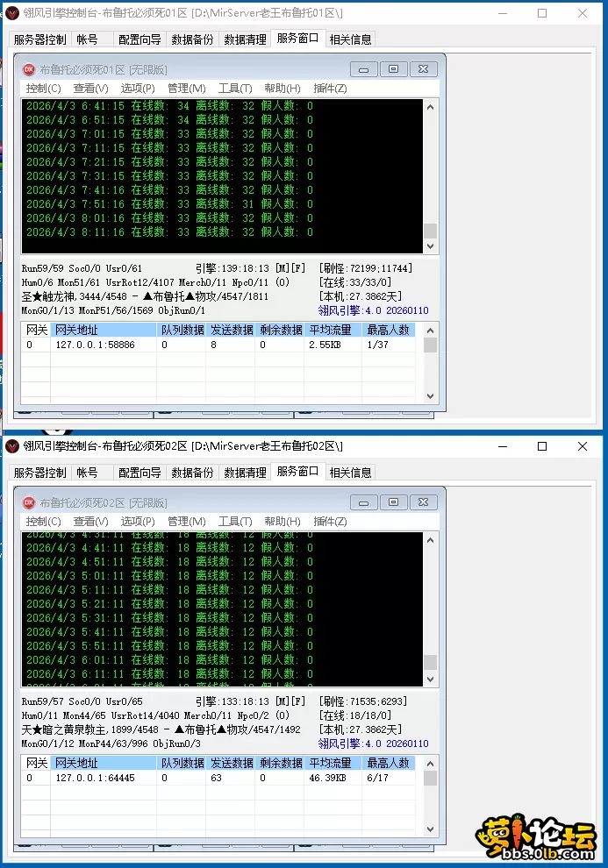Select 服务窗口 tab in 02区 console
This screenshot has height=868, width=608.
coord(297,471)
